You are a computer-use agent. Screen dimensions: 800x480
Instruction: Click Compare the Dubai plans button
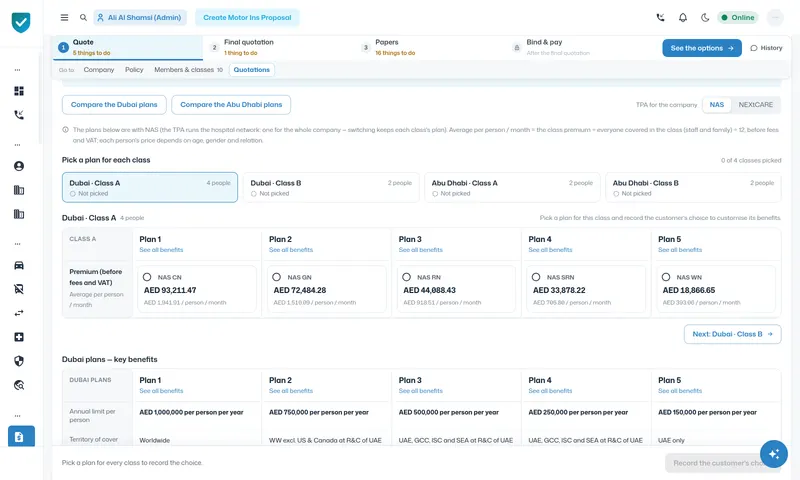click(x=114, y=105)
